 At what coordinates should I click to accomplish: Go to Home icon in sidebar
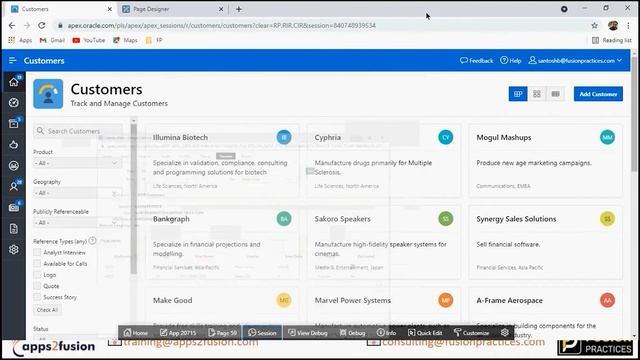13,82
